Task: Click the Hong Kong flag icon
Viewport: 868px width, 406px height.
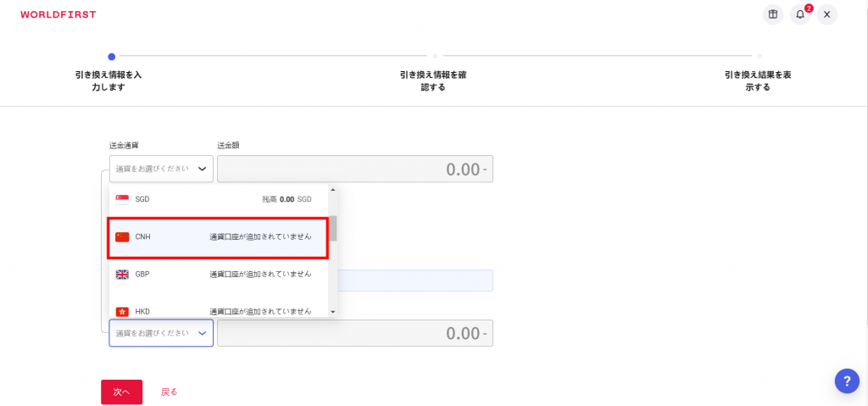Action: click(x=122, y=312)
